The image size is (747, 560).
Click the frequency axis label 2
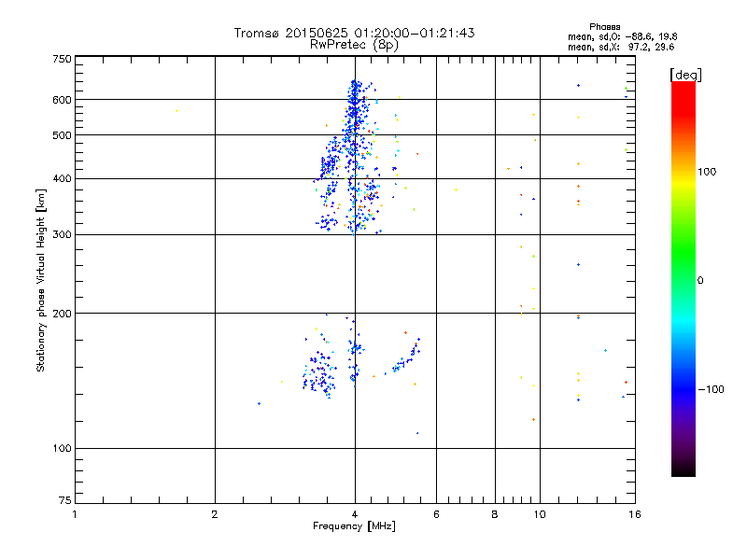[215, 514]
